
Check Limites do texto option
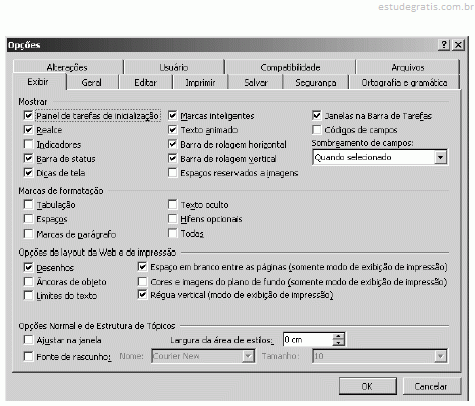pyautogui.click(x=28, y=296)
